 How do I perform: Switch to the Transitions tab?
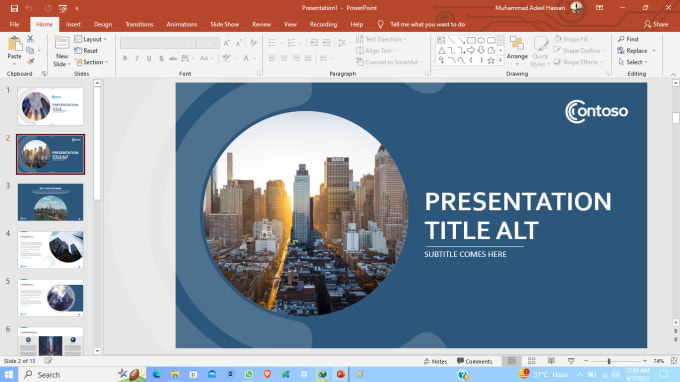(139, 24)
